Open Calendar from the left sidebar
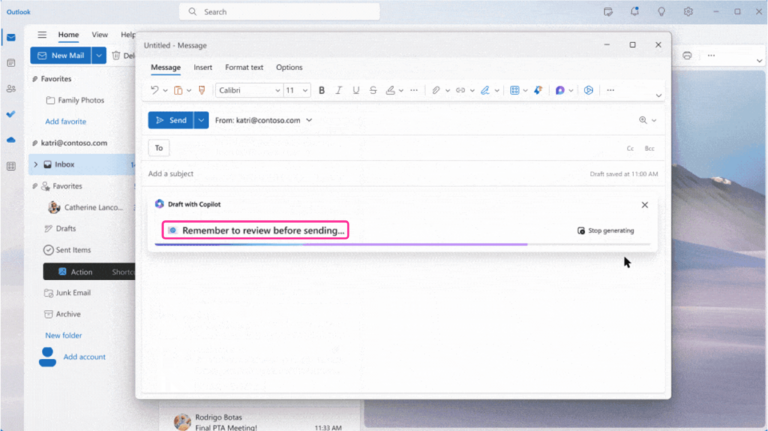Image resolution: width=768 pixels, height=431 pixels. 11,63
